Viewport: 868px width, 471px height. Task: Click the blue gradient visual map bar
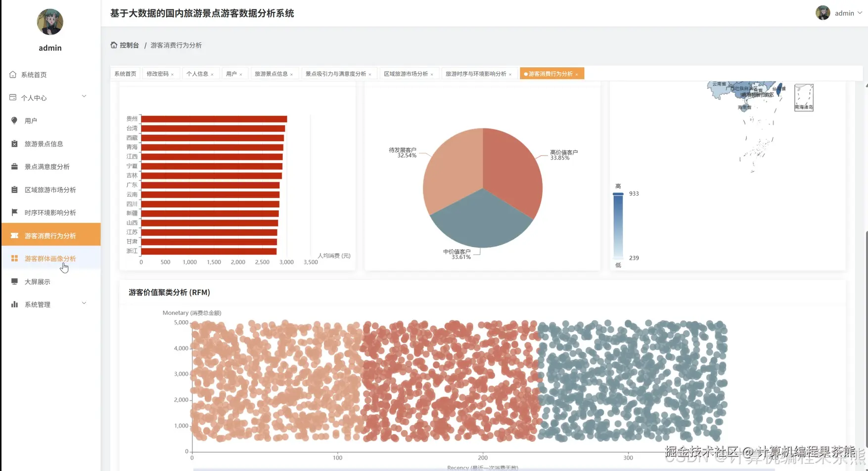click(618, 226)
